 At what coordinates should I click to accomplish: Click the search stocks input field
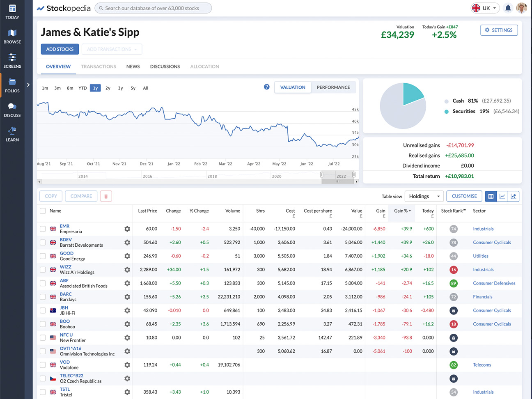coord(153,8)
